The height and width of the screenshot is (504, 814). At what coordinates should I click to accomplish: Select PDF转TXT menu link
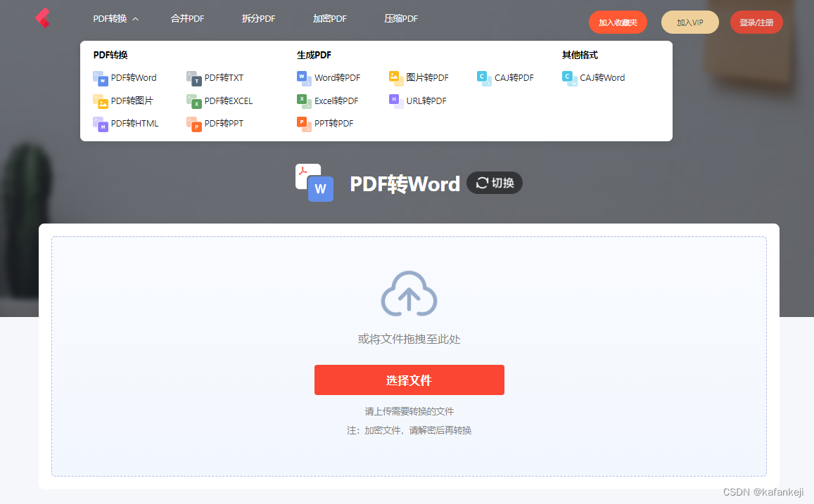pos(224,78)
